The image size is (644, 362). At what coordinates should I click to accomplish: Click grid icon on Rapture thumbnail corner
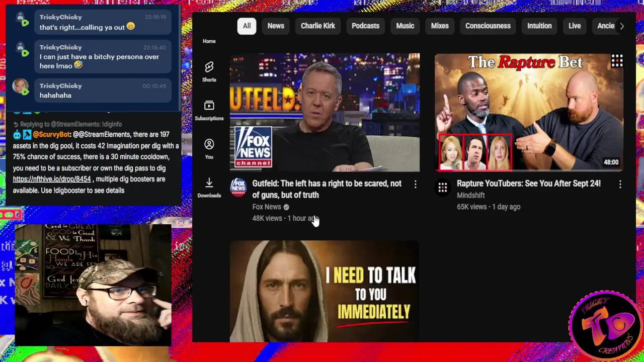pos(617,61)
